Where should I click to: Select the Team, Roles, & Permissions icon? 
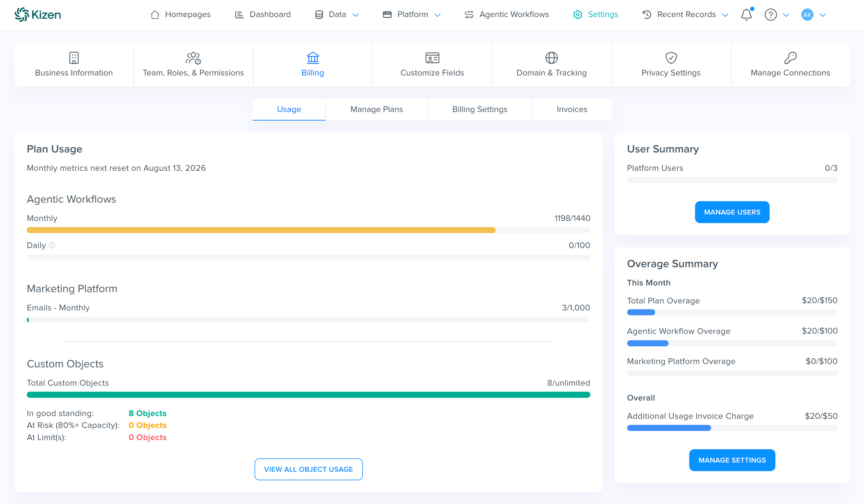point(193,58)
